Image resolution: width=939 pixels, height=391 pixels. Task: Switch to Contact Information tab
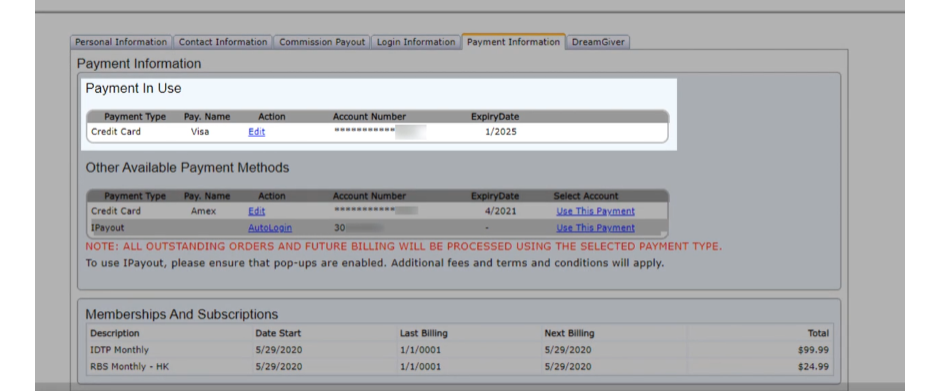tap(223, 42)
